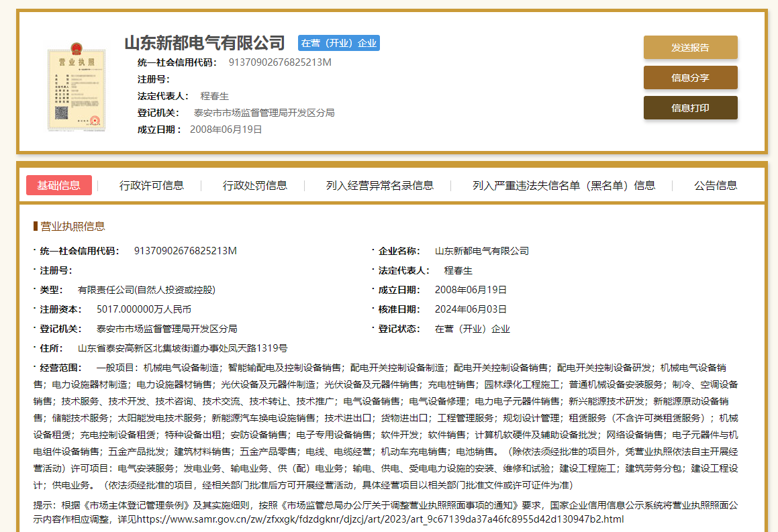The image size is (778, 532).
Task: Click the 类型 field label
Action: (x=51, y=290)
